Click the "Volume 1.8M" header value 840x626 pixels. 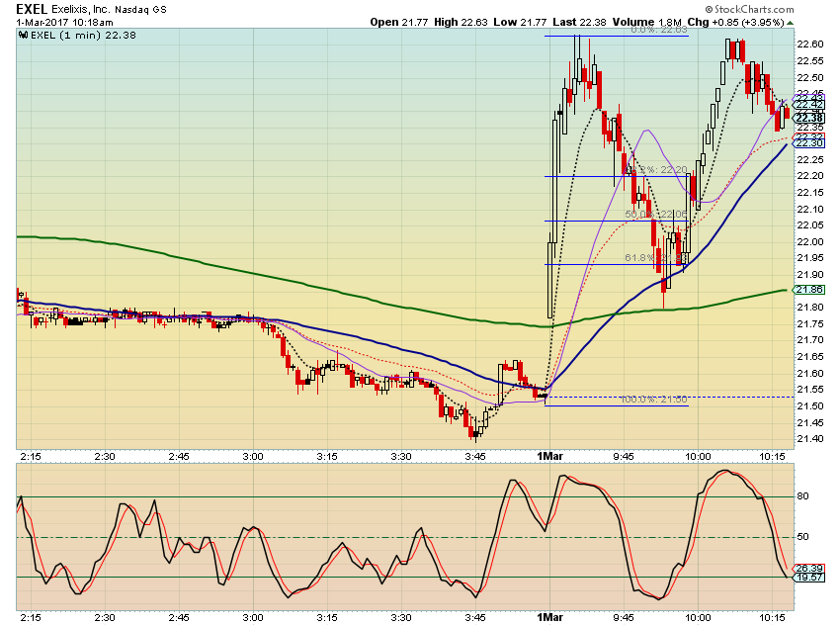647,23
